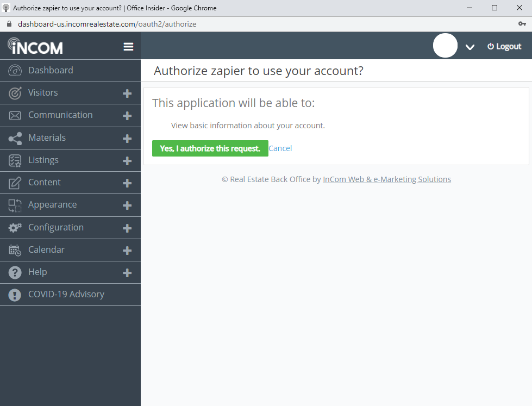This screenshot has width=532, height=406.
Task: Open InCom Web & e-Marketing Solutions link
Action: (387, 179)
